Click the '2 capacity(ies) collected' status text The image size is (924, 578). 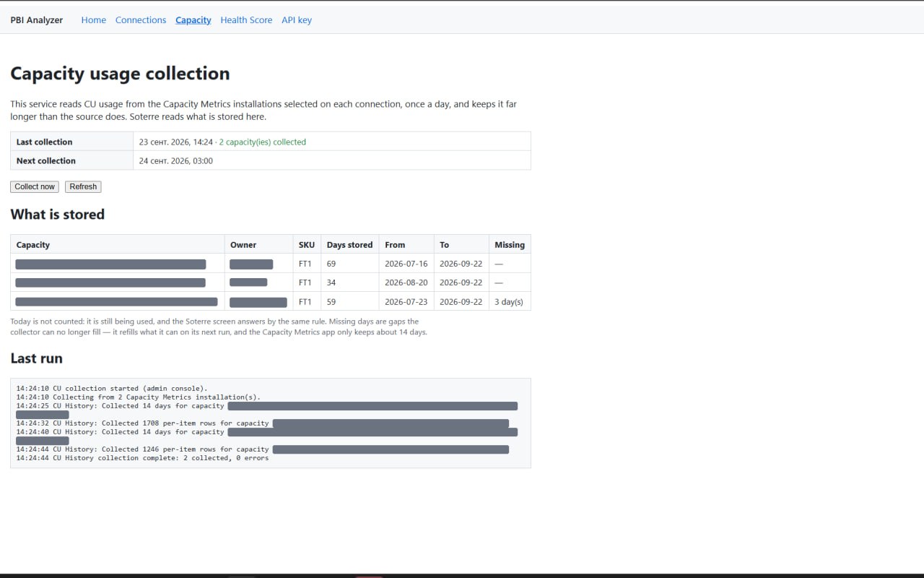point(263,142)
